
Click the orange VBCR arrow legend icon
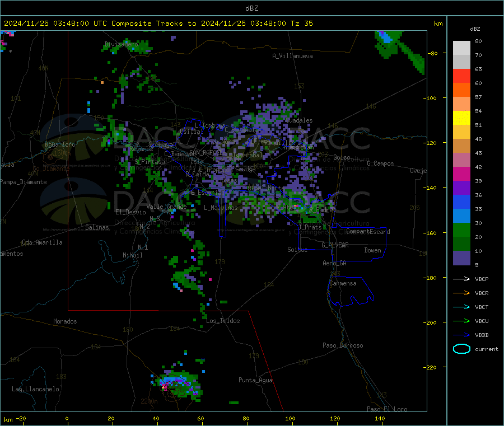coord(461,293)
